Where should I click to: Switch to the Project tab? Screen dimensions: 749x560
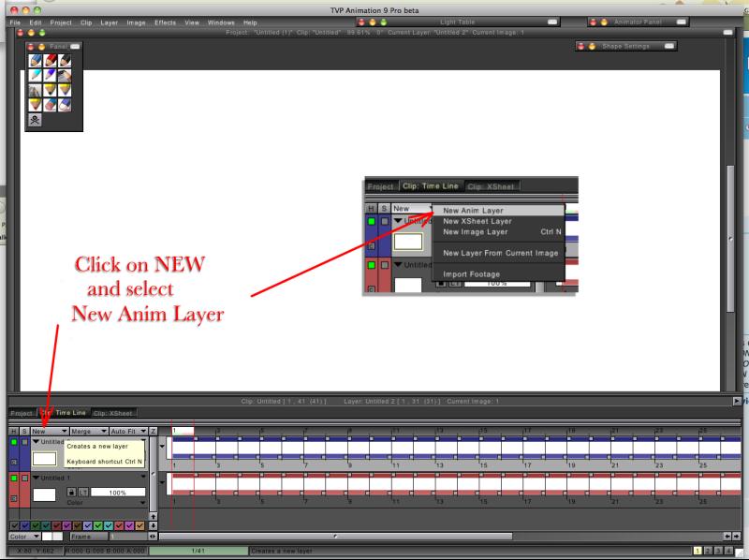pos(21,413)
